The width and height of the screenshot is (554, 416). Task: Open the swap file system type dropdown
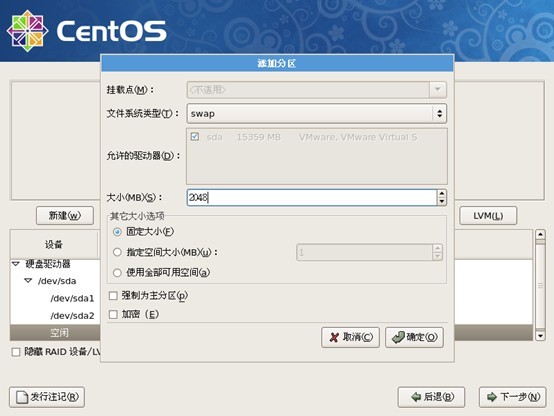pos(317,113)
